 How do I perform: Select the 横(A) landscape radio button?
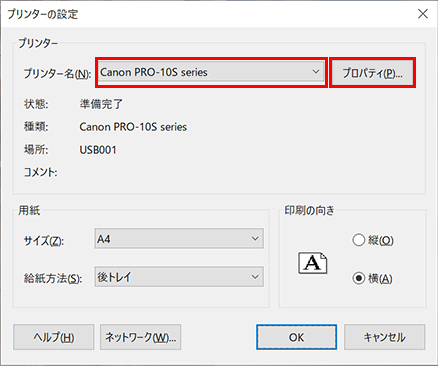tap(359, 278)
